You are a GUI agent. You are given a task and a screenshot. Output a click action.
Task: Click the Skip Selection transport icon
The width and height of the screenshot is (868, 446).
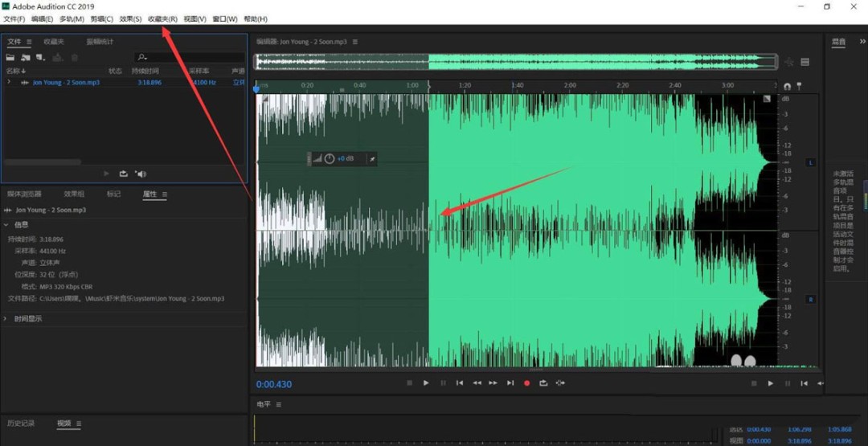pos(560,383)
